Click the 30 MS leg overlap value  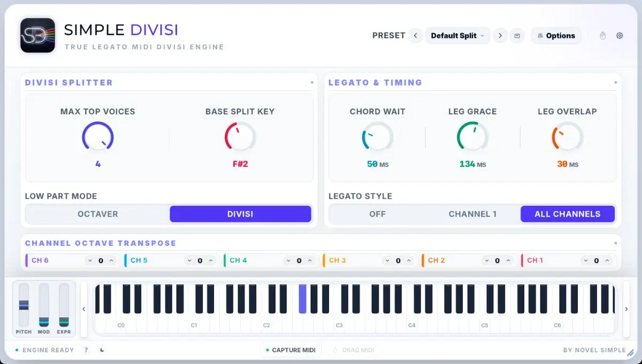tap(567, 164)
